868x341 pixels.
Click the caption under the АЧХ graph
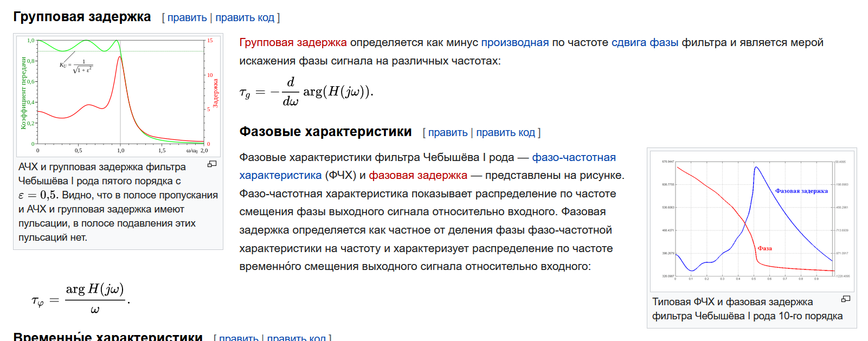coord(108,202)
